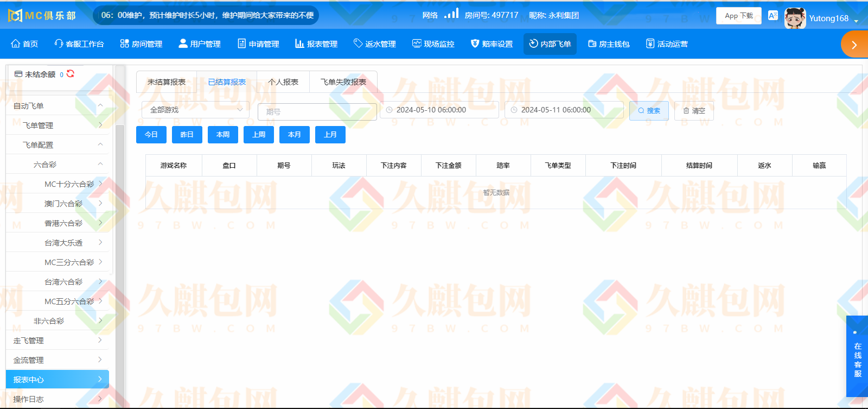Screen dimensions: 868x409
Task: Open start date 2024-05-10 picker
Action: [x=439, y=110]
